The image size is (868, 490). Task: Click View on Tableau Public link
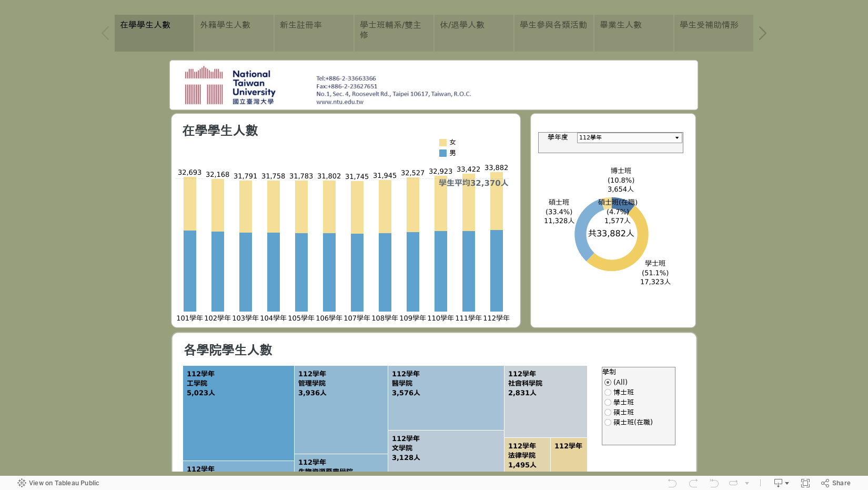[58, 483]
